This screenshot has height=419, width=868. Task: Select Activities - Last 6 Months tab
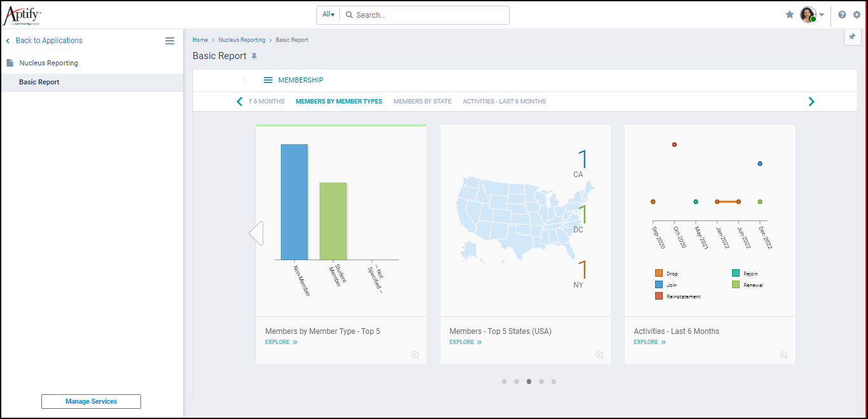(504, 102)
